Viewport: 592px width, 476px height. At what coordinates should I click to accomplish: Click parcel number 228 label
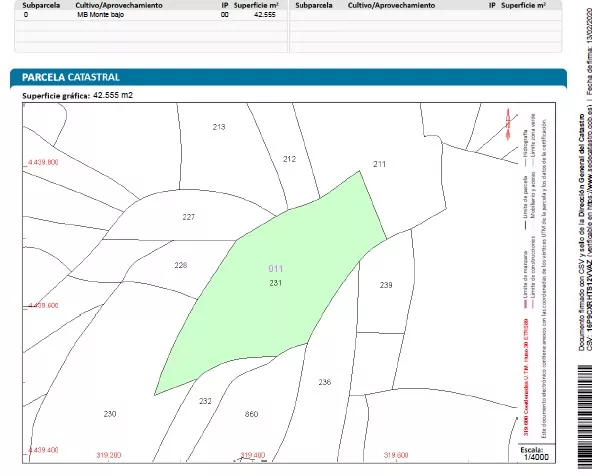tap(180, 265)
